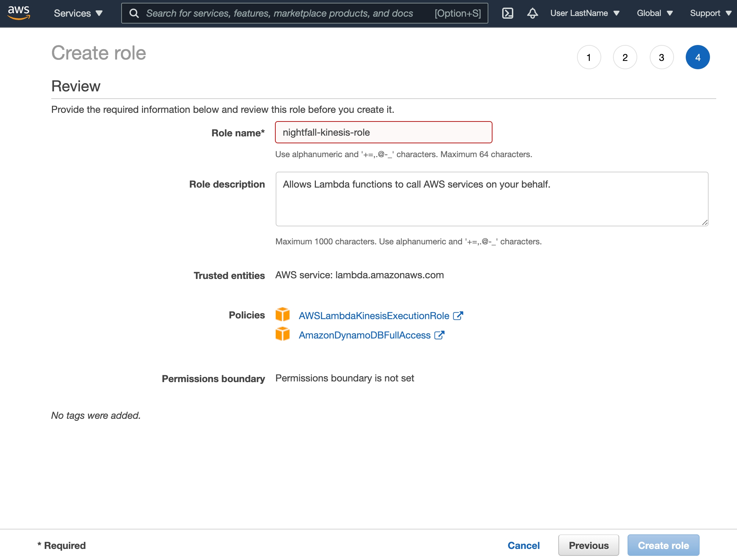Screen dimensions: 737x560
Task: Focus the Role name input field
Action: point(384,132)
